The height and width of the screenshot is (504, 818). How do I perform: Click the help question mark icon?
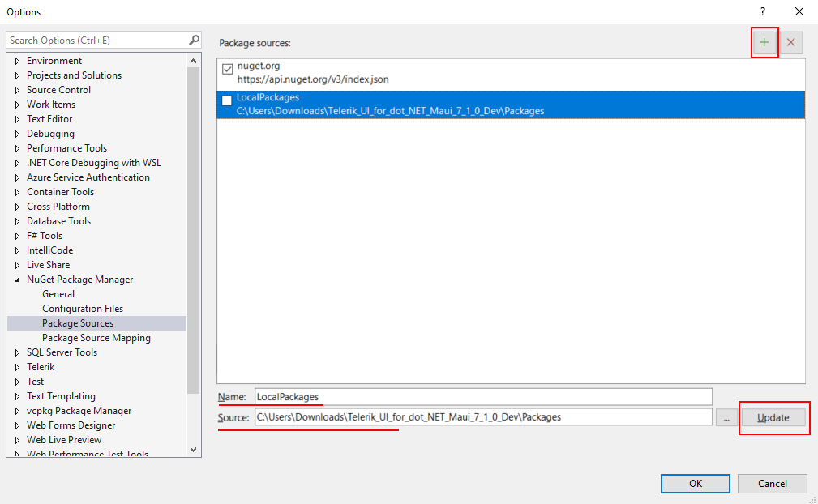pyautogui.click(x=761, y=11)
